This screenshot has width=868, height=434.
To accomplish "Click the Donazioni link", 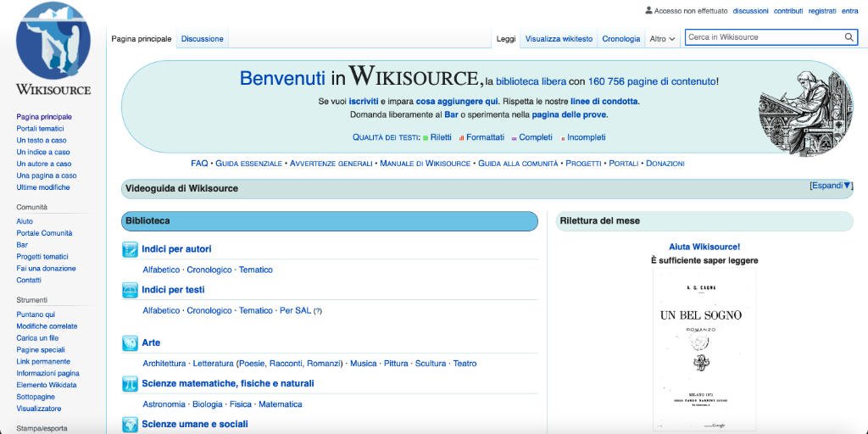I will tap(665, 164).
